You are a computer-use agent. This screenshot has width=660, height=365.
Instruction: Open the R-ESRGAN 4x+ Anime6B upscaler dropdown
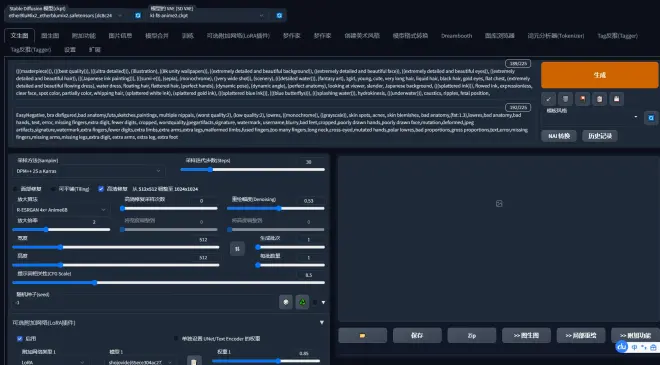click(61, 209)
